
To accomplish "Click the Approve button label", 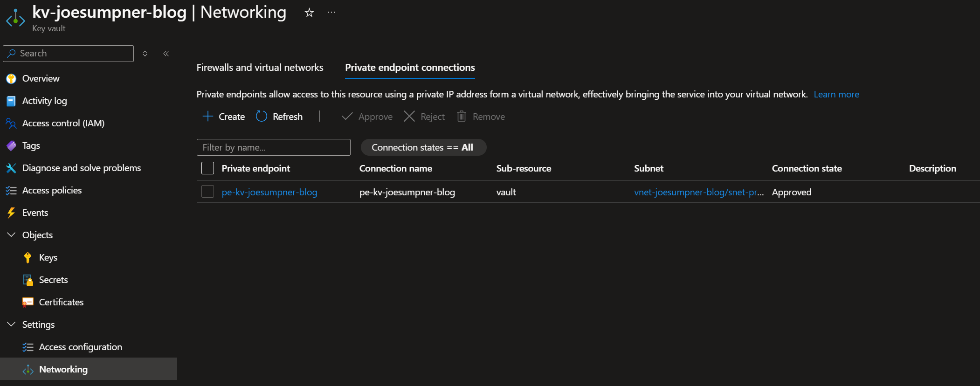I will tap(375, 117).
